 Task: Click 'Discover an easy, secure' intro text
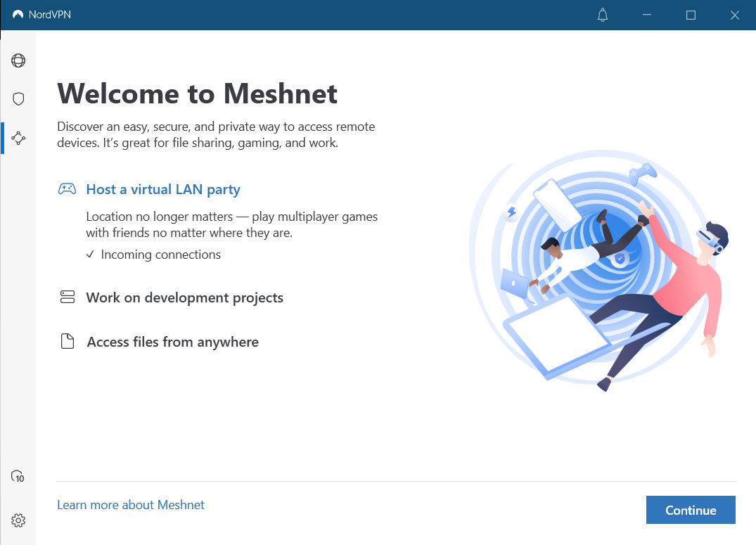[x=216, y=134]
